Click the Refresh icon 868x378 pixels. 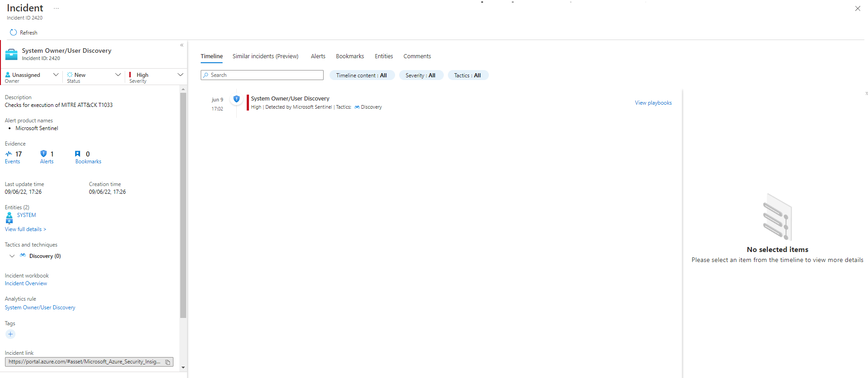coord(13,32)
